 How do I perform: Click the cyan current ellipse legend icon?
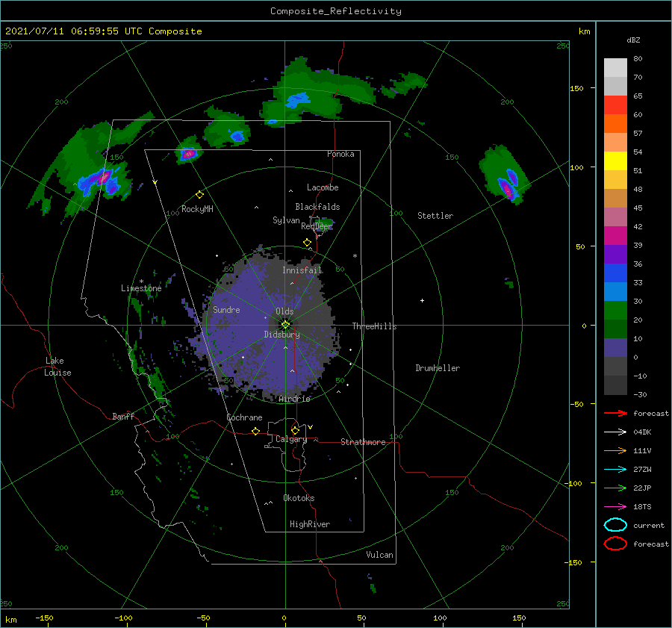click(615, 525)
